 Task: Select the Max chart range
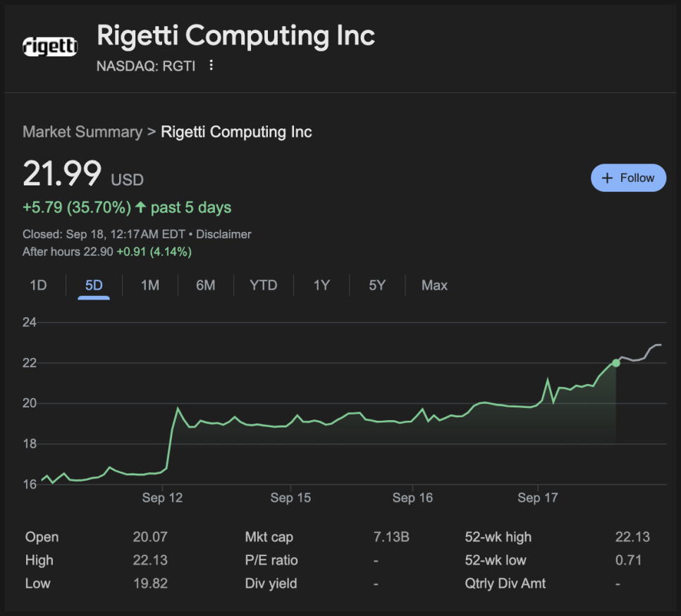[434, 285]
